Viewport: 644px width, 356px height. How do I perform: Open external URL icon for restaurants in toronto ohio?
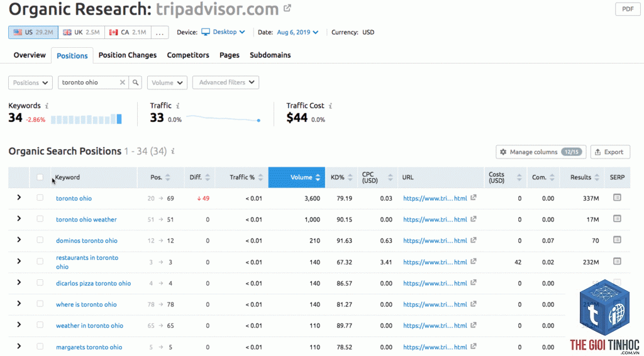pyautogui.click(x=474, y=261)
